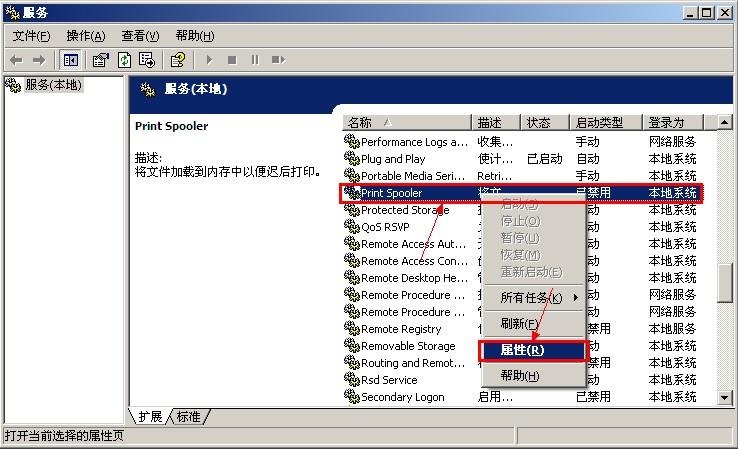Click the Restart Service toolbar icon

click(277, 60)
